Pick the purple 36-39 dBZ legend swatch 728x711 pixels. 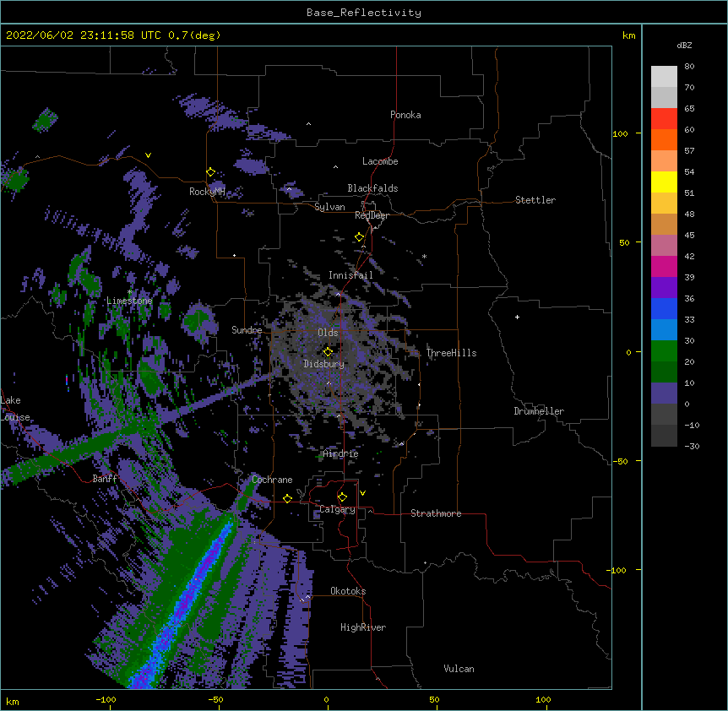(664, 288)
